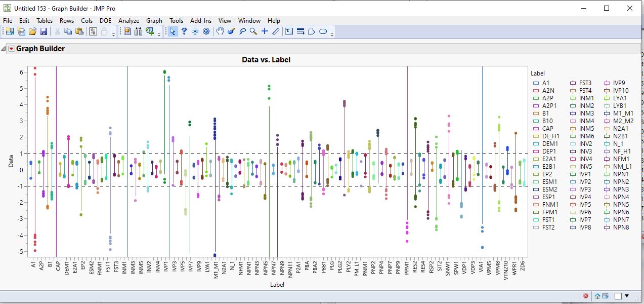Select the Grabber hand tool
The width and height of the screenshot is (644, 304).
tap(220, 31)
